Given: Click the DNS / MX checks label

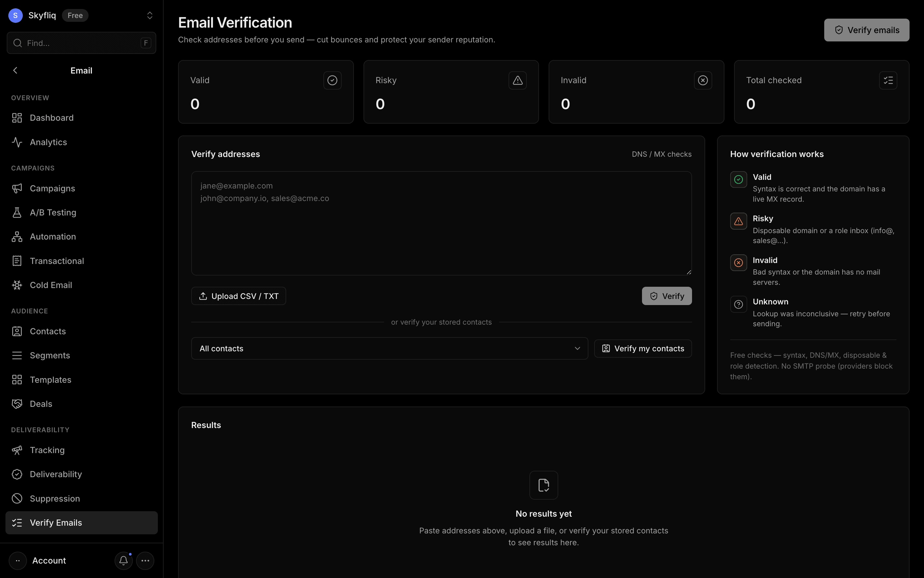Looking at the screenshot, I should pyautogui.click(x=662, y=154).
